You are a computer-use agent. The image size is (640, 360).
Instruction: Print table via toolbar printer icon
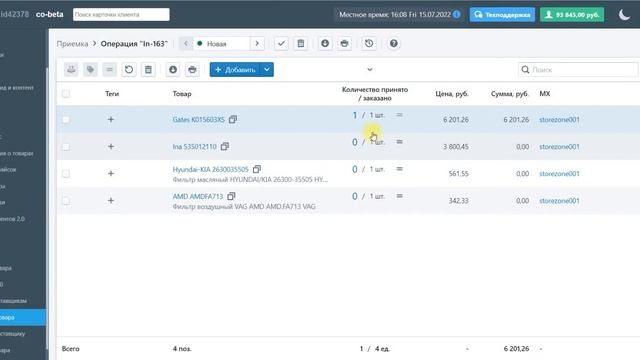[x=192, y=70]
